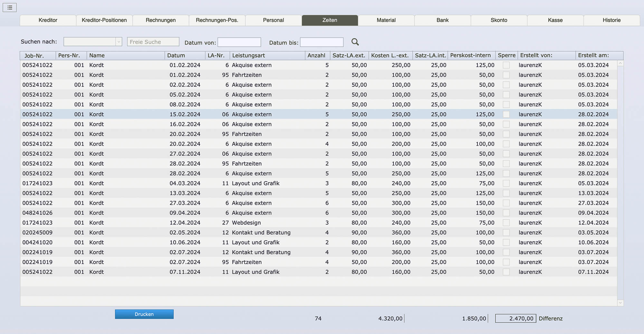The width and height of the screenshot is (644, 334).
Task: Click the magnifier search icon
Action: (x=355, y=42)
